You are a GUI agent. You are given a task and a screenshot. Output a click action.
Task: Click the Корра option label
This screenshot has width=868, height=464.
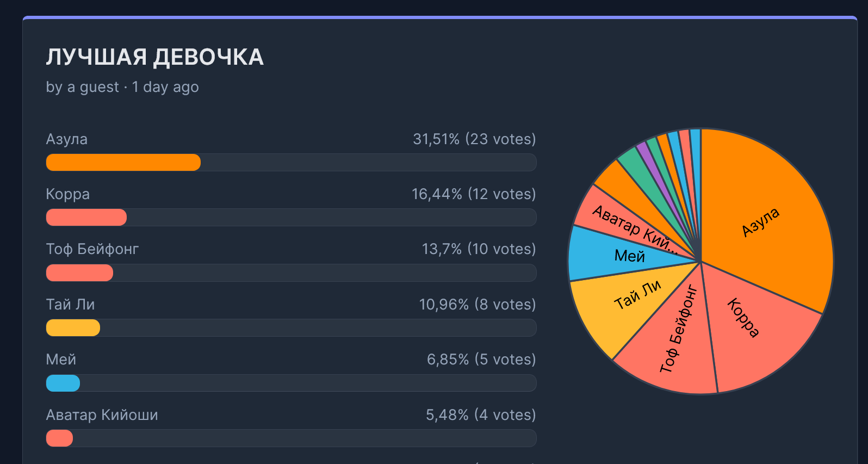(x=68, y=194)
